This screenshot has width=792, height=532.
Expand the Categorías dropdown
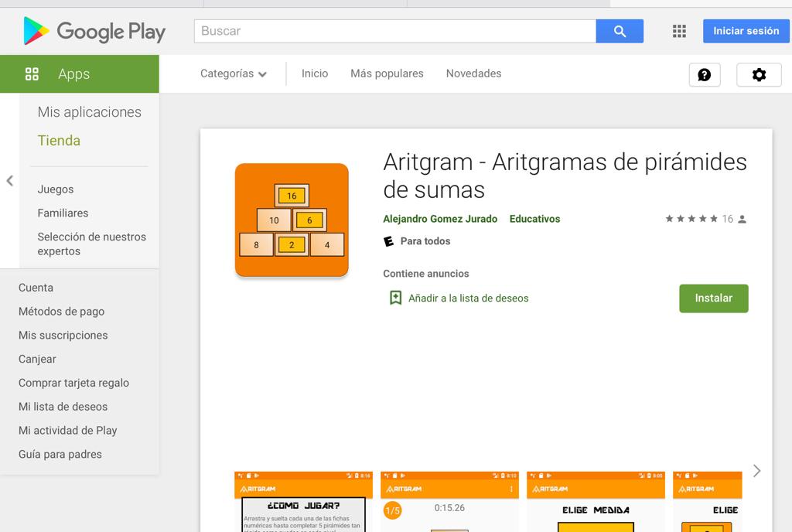[x=234, y=73]
